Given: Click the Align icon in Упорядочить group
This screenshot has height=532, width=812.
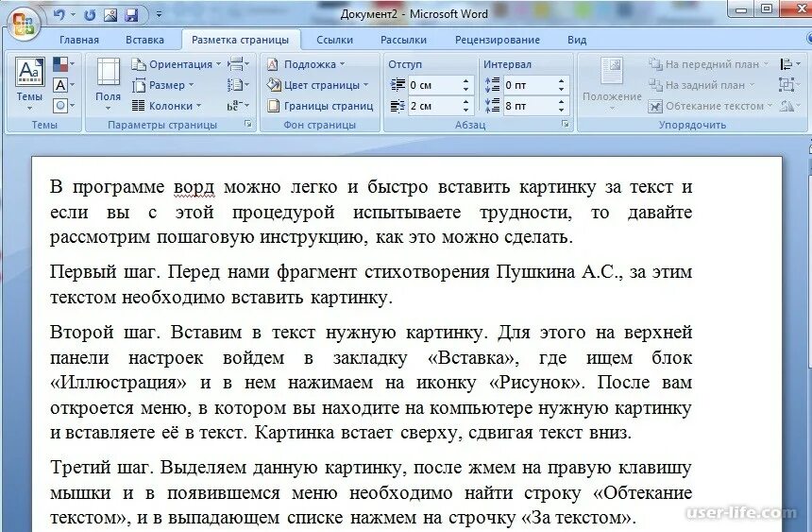Looking at the screenshot, I should [x=786, y=64].
